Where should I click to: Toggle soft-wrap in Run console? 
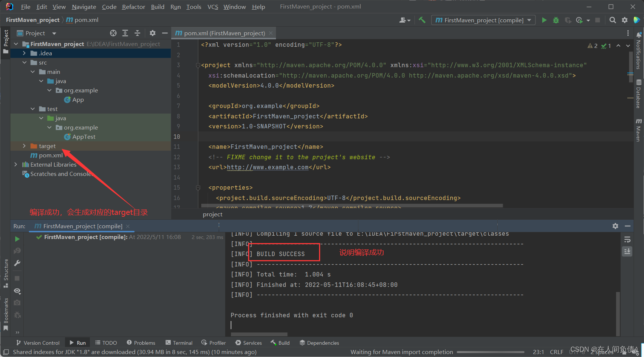pyautogui.click(x=627, y=240)
